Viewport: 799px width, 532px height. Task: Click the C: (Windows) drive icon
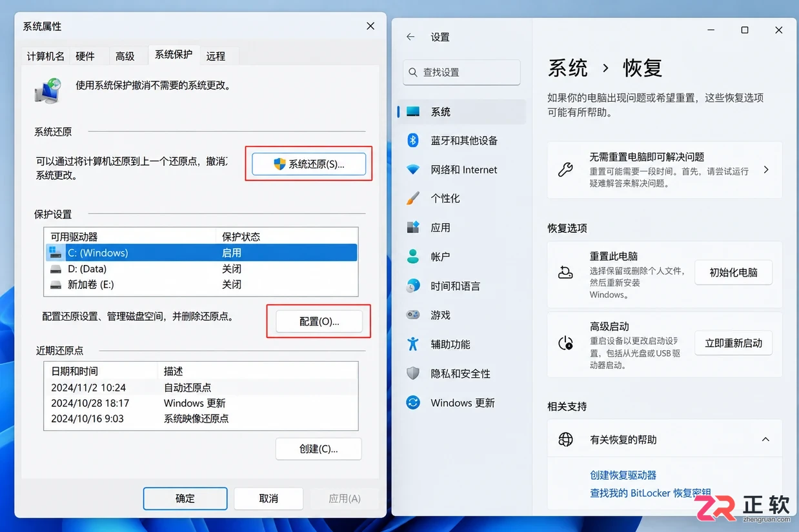point(56,252)
